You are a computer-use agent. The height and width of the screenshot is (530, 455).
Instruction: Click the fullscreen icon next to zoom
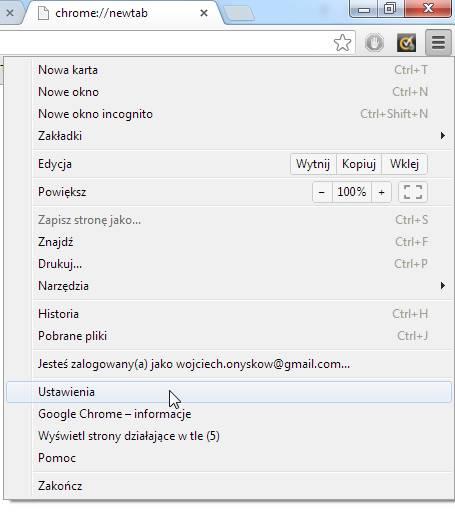point(413,192)
